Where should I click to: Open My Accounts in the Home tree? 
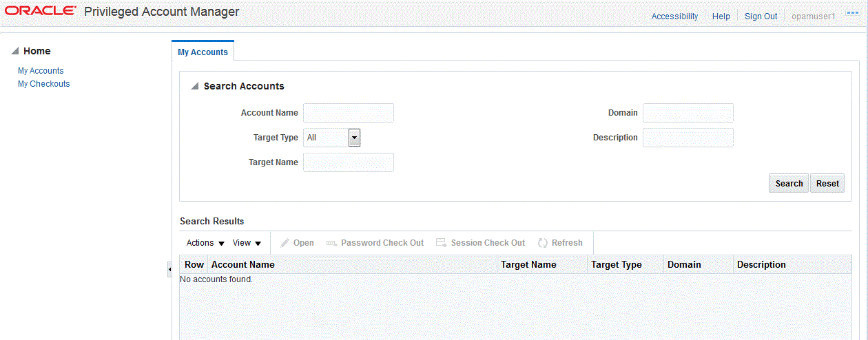coord(41,71)
